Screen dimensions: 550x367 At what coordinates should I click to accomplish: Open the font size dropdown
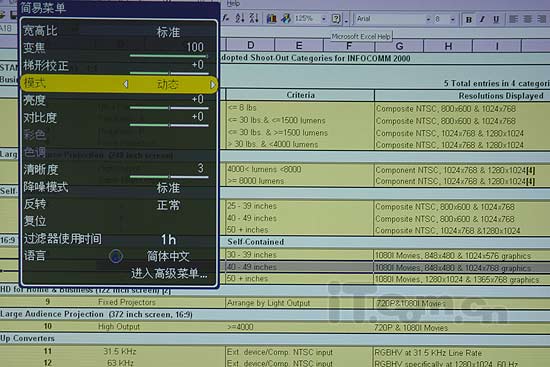[x=452, y=19]
